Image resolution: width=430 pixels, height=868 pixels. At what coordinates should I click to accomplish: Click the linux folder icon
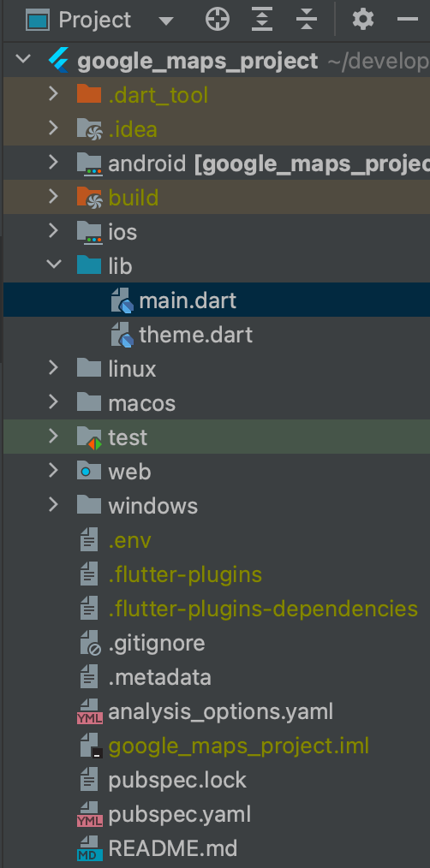89,369
